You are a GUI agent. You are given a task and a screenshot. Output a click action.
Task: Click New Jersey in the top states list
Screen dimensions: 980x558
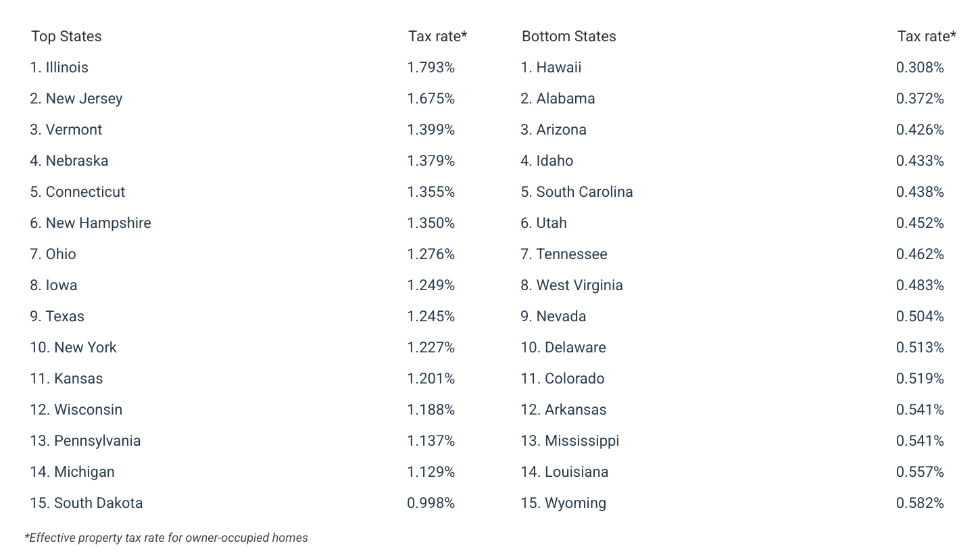pyautogui.click(x=76, y=99)
